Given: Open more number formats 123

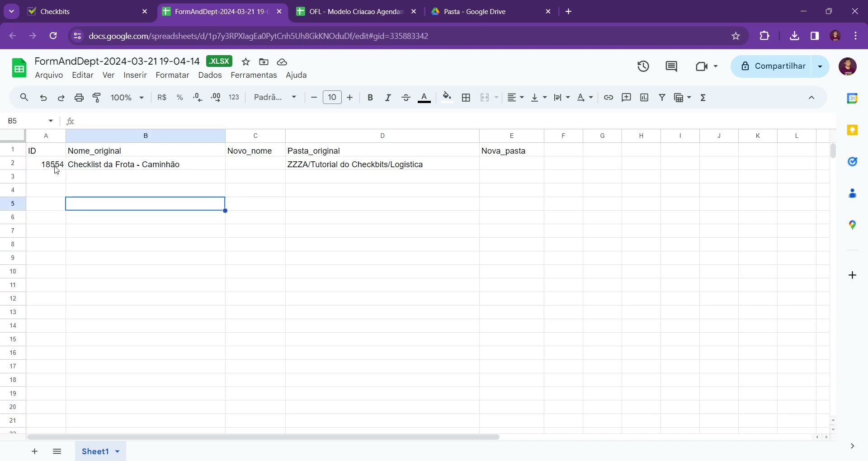Looking at the screenshot, I should point(234,98).
